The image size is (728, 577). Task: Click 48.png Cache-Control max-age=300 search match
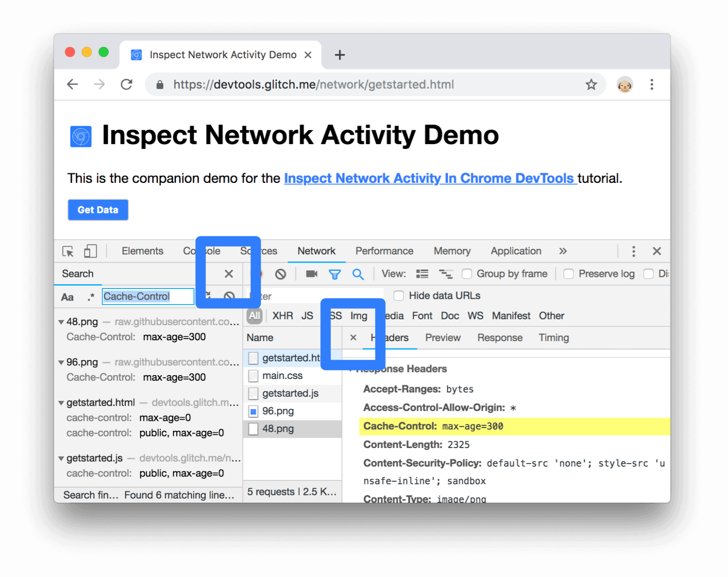[136, 337]
